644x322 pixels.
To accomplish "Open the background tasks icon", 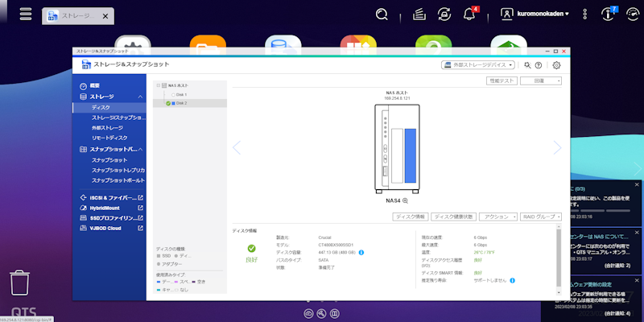I will tap(419, 14).
